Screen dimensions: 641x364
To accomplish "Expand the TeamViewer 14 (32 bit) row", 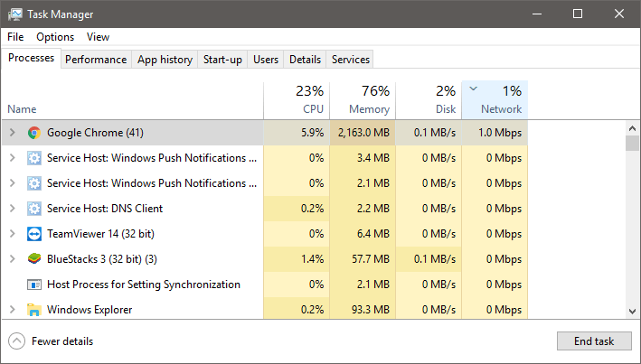I will (x=13, y=234).
